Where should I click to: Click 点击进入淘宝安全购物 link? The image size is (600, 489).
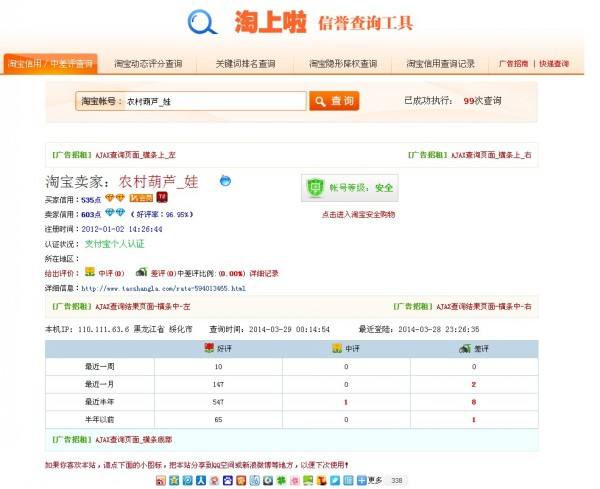[358, 214]
